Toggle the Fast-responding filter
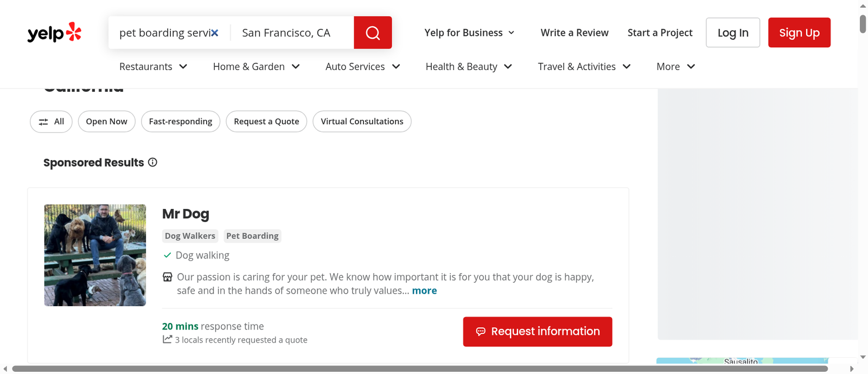 pyautogui.click(x=181, y=122)
